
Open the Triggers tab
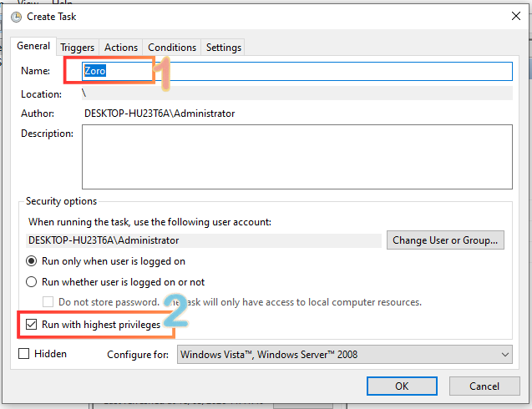(x=79, y=48)
